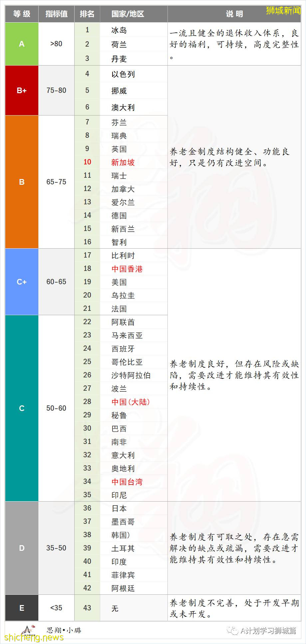The image size is (306, 644).
Task: Click the 阿根廷 country cell
Action: (134, 588)
